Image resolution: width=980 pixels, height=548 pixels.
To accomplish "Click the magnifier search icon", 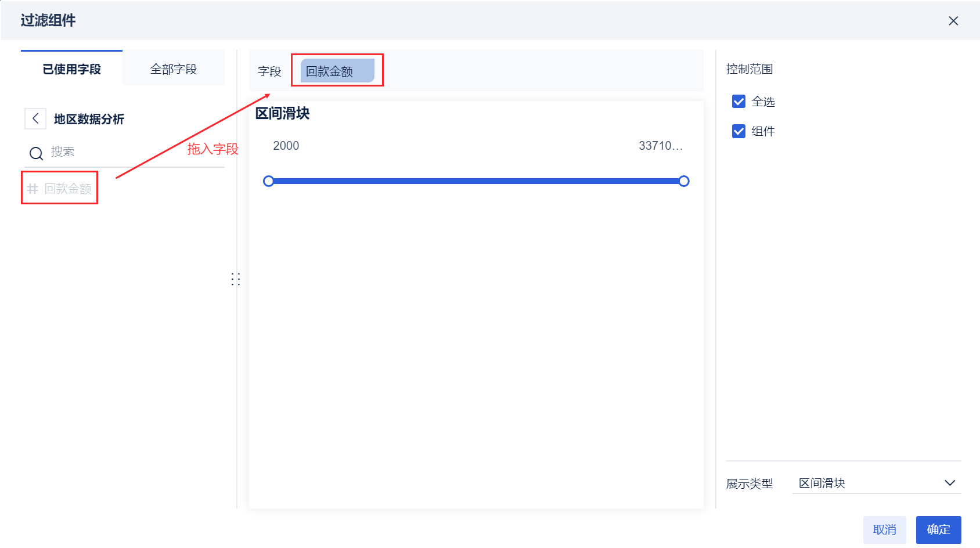I will click(36, 153).
